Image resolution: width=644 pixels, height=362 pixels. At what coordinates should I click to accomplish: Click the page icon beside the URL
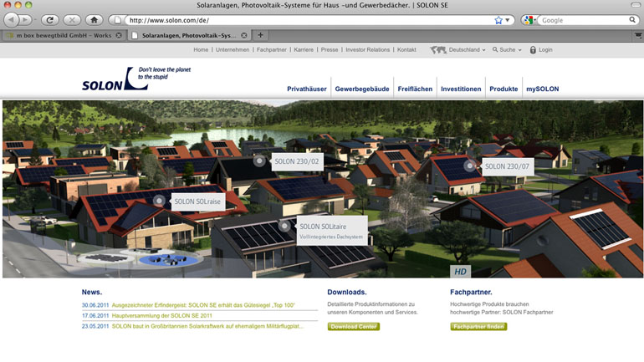pos(117,20)
